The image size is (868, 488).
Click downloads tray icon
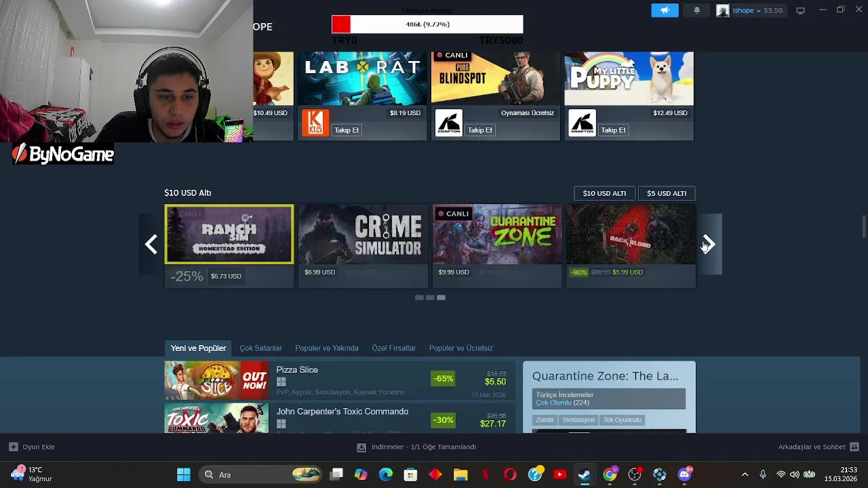[x=361, y=447]
